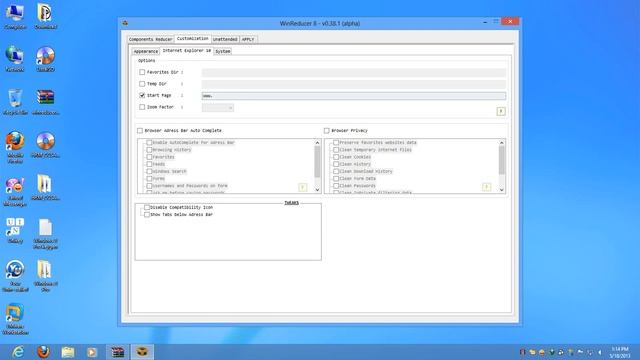Check Show Tabs Below Adress Bar
The width and height of the screenshot is (640, 360).
(147, 214)
